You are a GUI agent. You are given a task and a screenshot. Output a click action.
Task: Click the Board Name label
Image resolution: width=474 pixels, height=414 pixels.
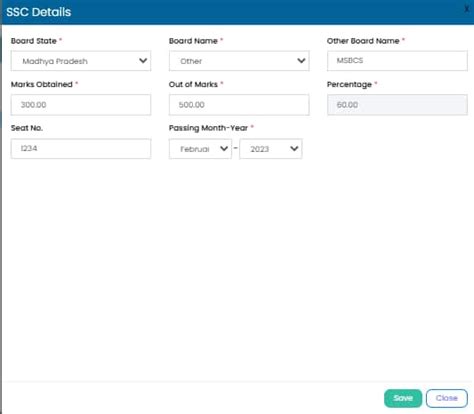pyautogui.click(x=193, y=41)
